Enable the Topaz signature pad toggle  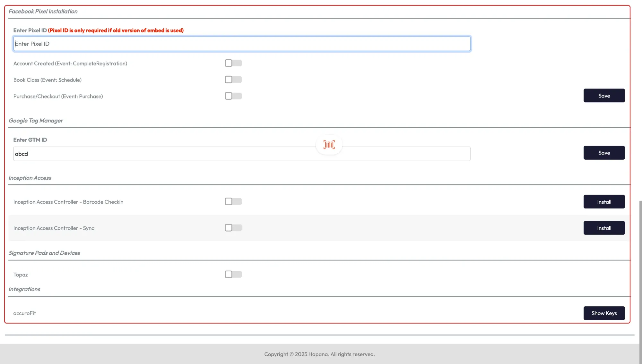click(233, 274)
